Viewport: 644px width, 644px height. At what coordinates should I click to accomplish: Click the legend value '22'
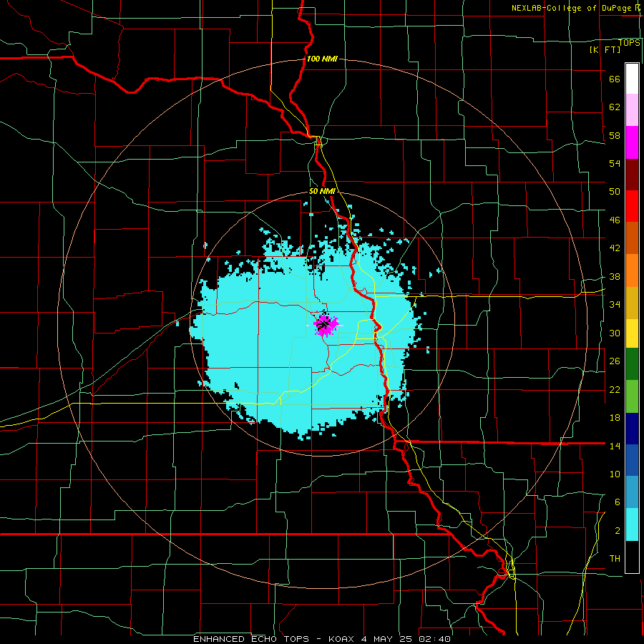[x=615, y=390]
